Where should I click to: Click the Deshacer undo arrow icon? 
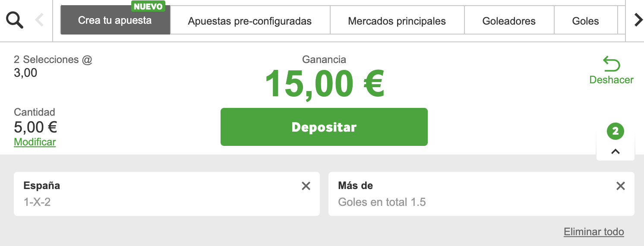(611, 64)
